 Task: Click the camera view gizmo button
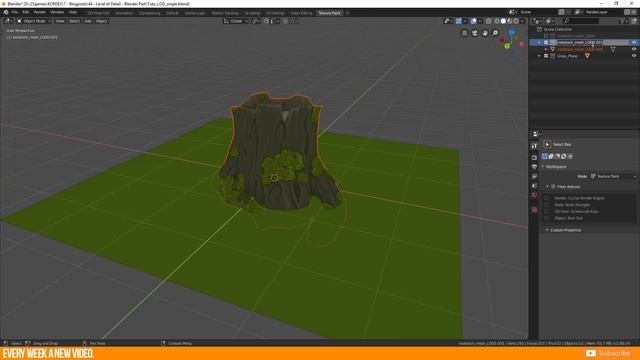pos(475,33)
